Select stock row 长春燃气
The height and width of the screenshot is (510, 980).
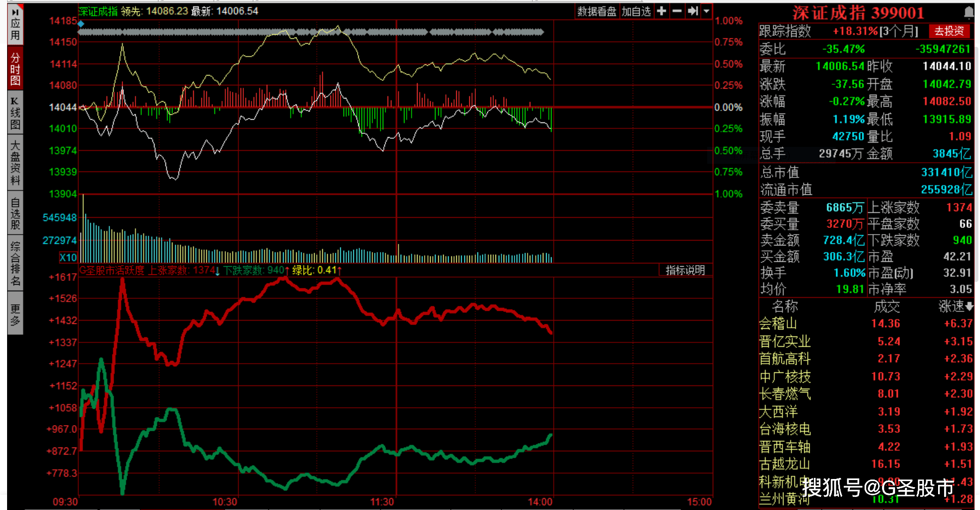[866, 394]
